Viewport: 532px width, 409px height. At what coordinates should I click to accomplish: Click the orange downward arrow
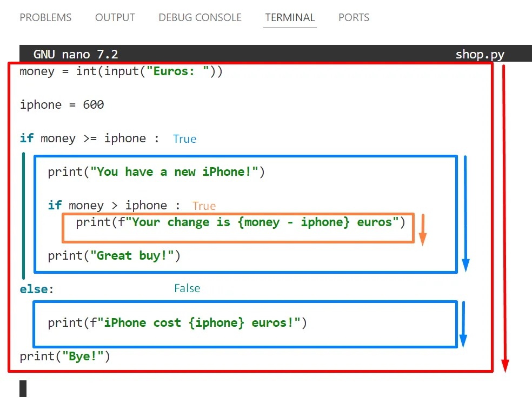point(423,230)
